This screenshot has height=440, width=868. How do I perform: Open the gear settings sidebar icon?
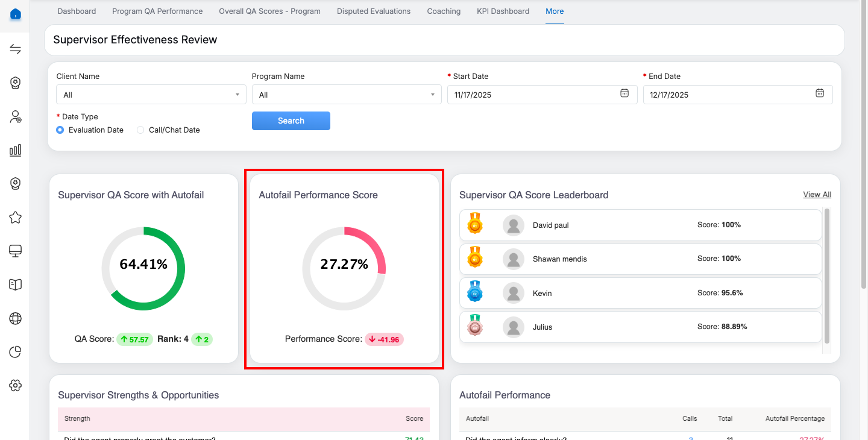point(16,385)
